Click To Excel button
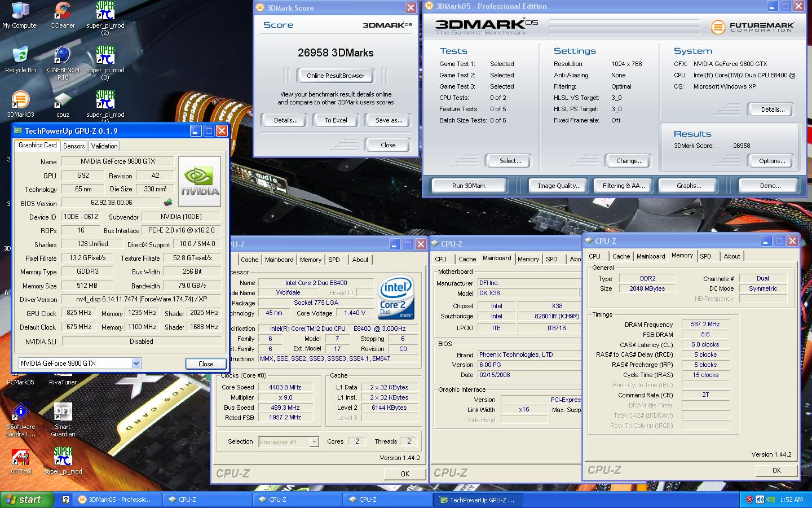The height and width of the screenshot is (508, 812). coord(336,120)
